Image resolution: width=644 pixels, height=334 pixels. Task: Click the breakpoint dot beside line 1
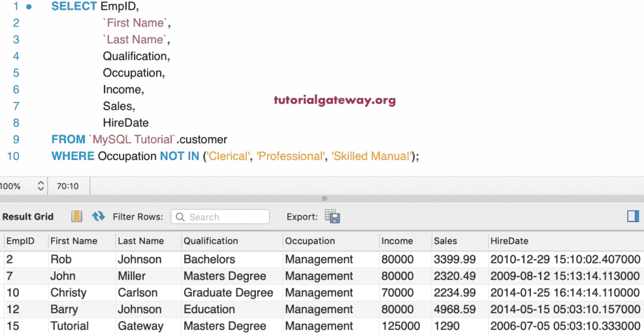29,7
